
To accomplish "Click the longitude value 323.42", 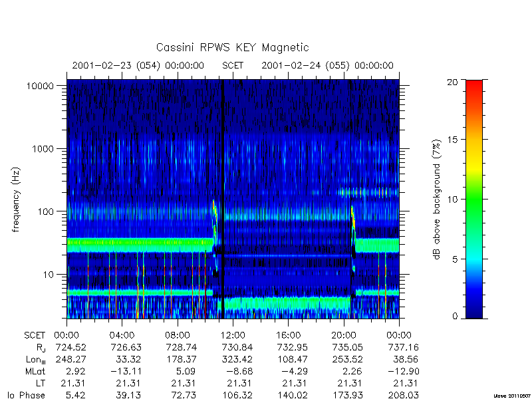I will [237, 359].
